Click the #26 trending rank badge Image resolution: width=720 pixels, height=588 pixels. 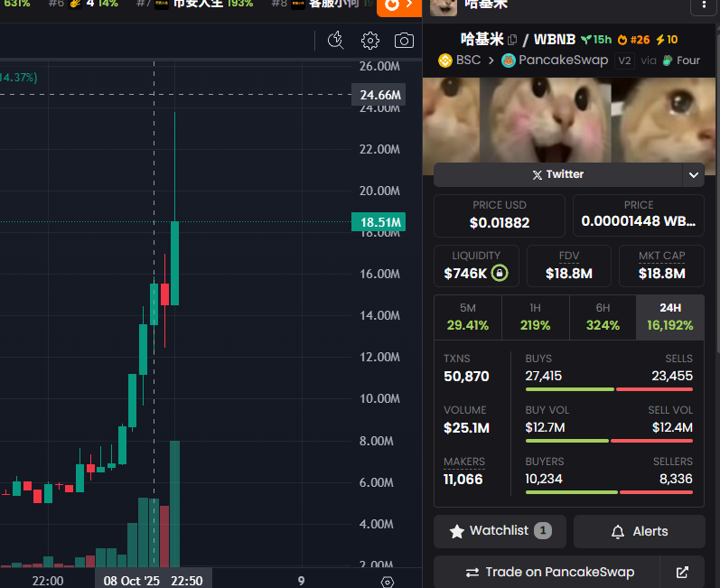(x=633, y=40)
